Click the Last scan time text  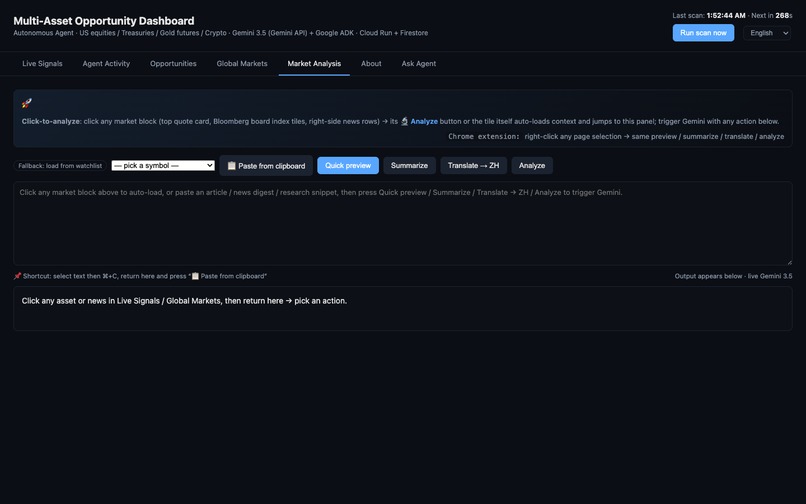(709, 15)
